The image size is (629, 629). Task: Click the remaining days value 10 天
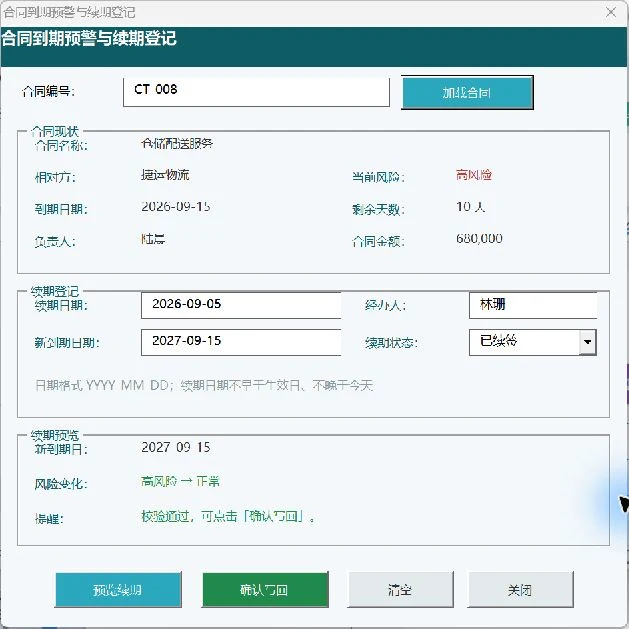471,207
